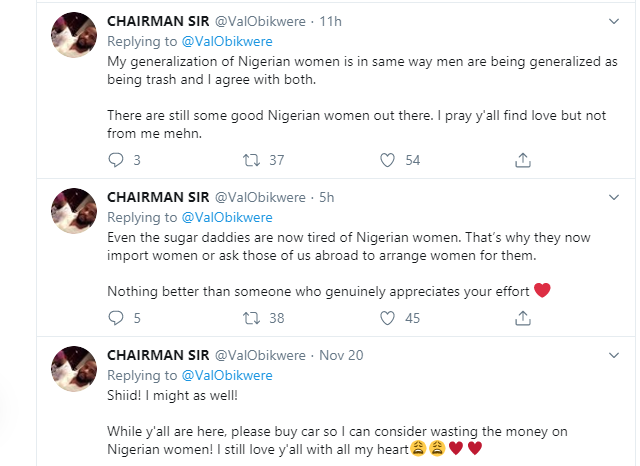Retweet the tweet with 38 retweets

[253, 319]
